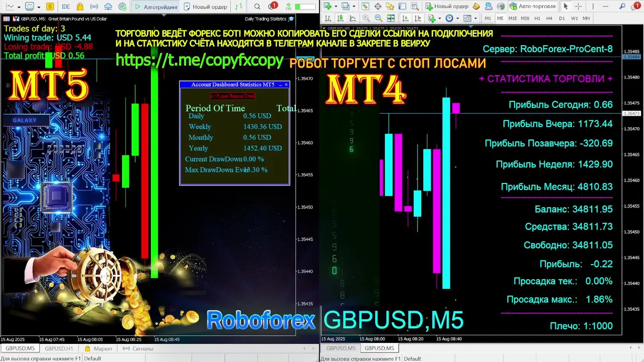The height and width of the screenshot is (362, 644).
Task: Click Новый ордер in the MT5 toolbar
Action: [205, 7]
